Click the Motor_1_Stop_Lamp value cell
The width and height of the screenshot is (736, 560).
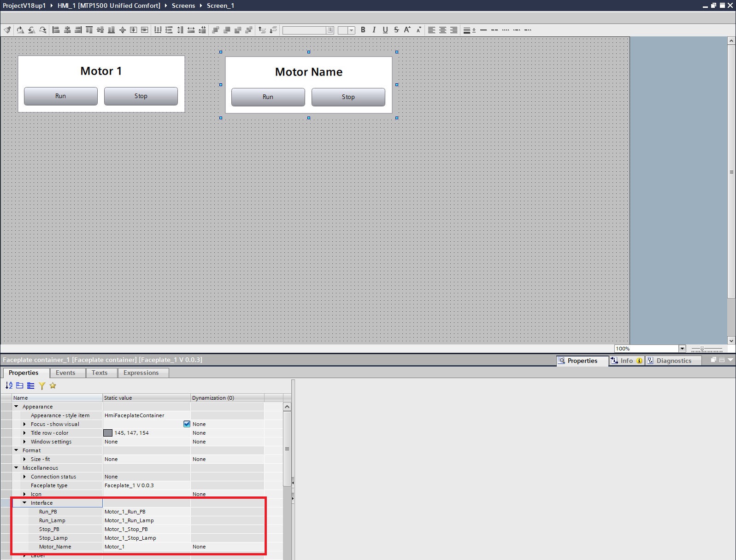(147, 538)
